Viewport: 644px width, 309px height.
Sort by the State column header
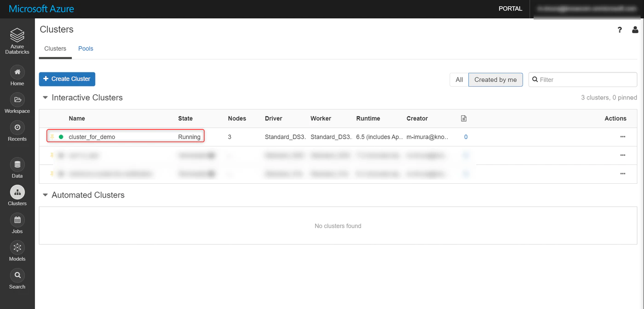coord(185,118)
